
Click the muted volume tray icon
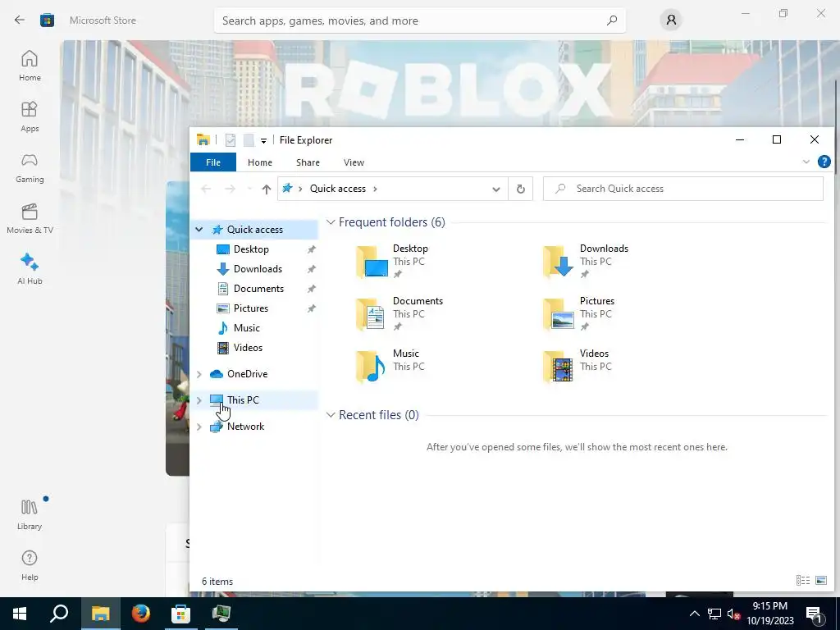[733, 614]
